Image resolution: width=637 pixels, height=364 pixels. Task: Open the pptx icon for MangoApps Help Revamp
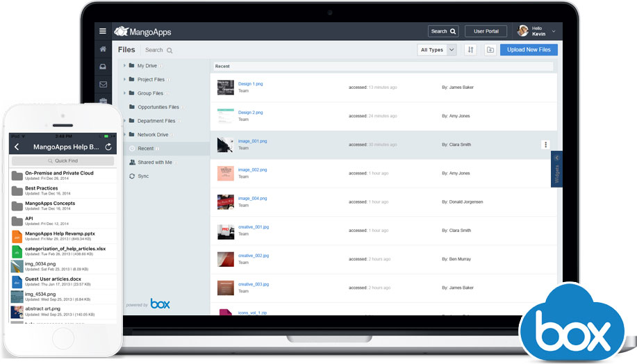point(17,236)
